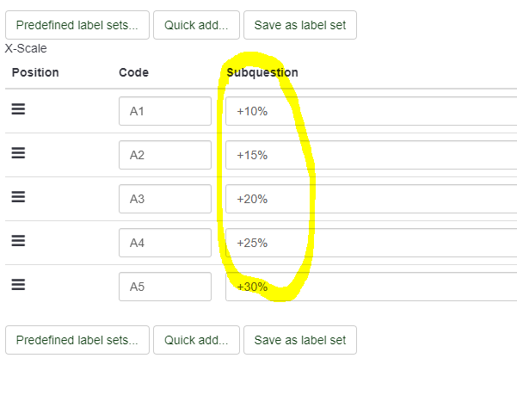Click the A5 code input box
The width and height of the screenshot is (517, 420).
click(x=165, y=287)
